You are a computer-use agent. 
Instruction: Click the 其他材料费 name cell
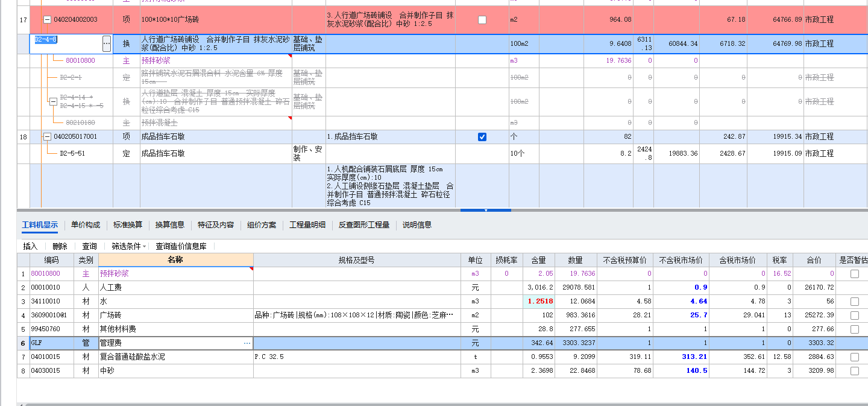[175, 329]
